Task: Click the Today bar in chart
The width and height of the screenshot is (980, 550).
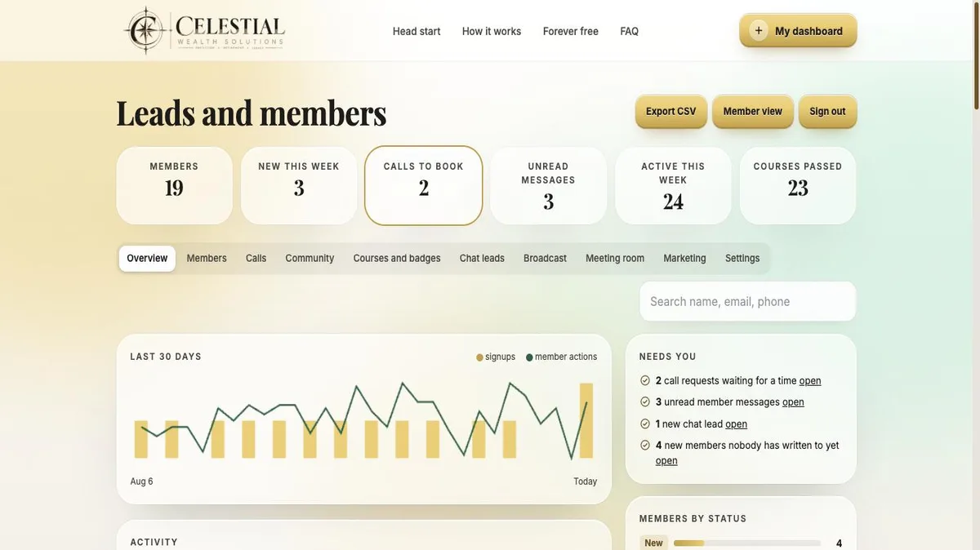Action: (586, 420)
